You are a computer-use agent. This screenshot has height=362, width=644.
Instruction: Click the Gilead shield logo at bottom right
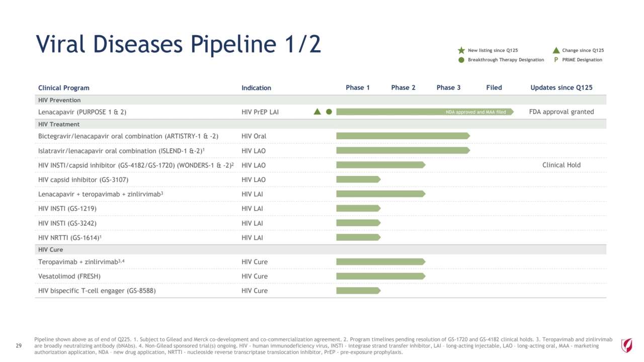point(627,345)
